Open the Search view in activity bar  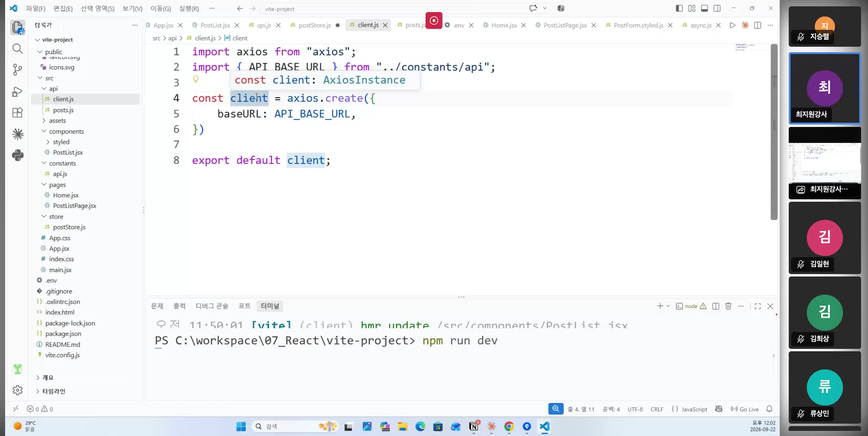pyautogui.click(x=17, y=49)
